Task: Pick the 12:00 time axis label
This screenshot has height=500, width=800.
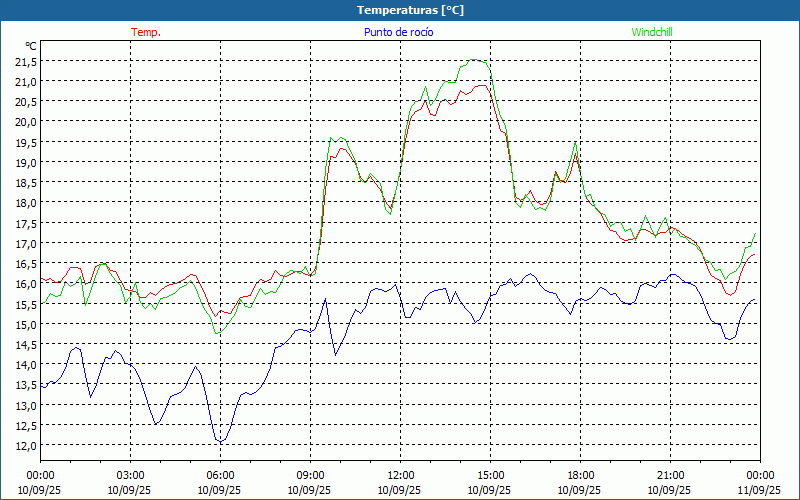Action: point(400,475)
